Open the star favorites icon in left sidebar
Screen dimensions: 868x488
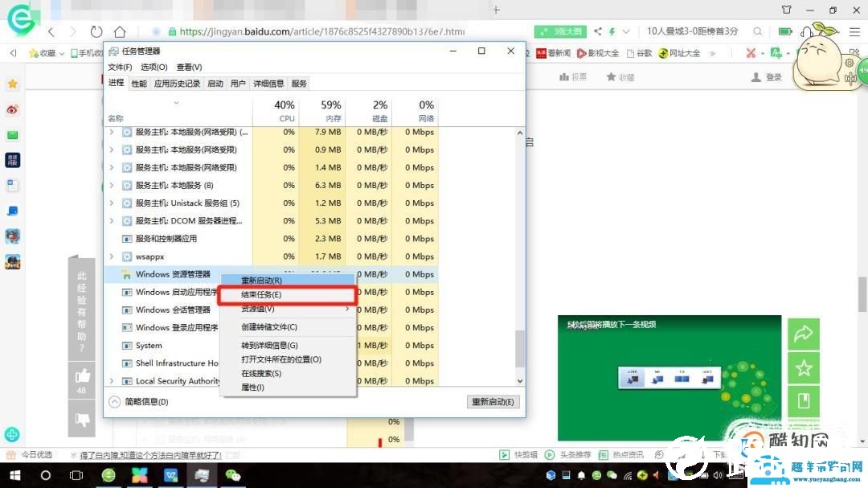tap(13, 84)
